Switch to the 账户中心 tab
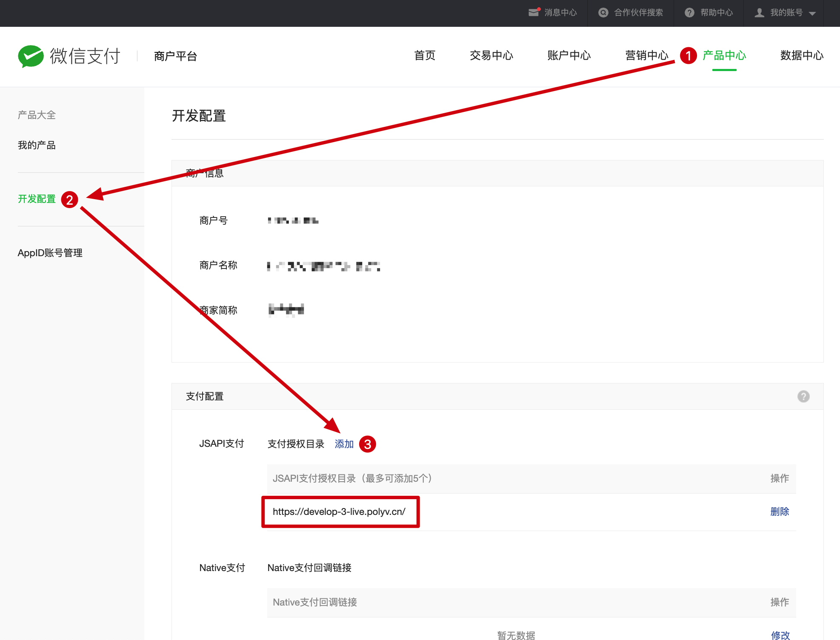Image resolution: width=840 pixels, height=640 pixels. (569, 55)
